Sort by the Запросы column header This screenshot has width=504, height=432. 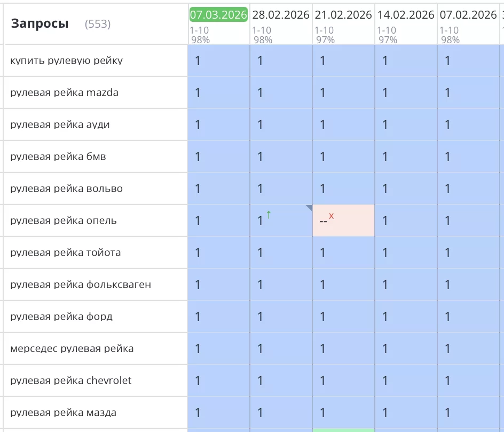point(40,23)
